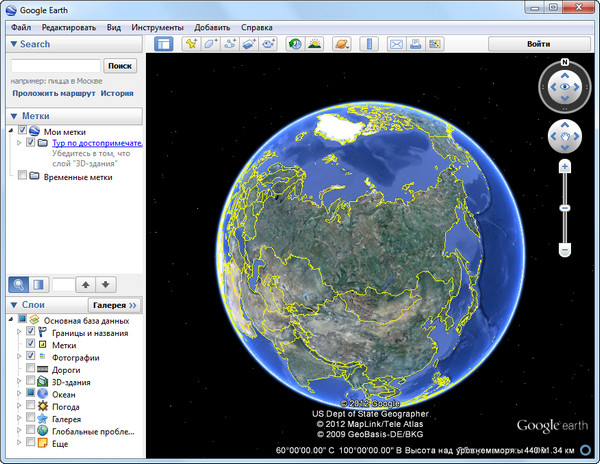Enable the Дороги layer checkbox
The height and width of the screenshot is (464, 600).
[x=30, y=369]
